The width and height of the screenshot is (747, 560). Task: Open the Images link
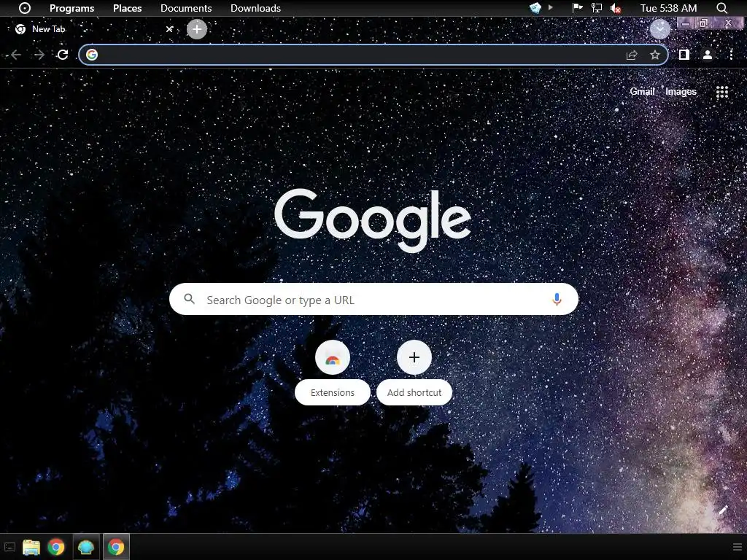(681, 91)
